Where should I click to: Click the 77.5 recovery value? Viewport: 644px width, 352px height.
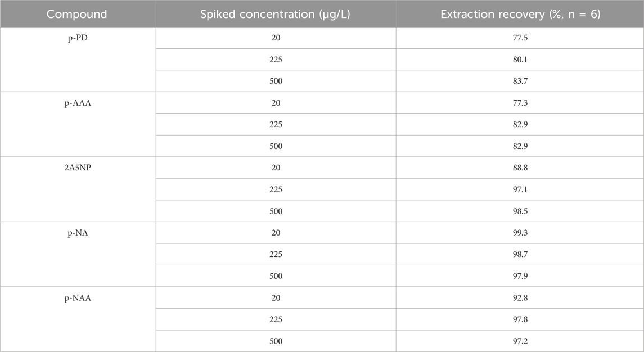[520, 38]
